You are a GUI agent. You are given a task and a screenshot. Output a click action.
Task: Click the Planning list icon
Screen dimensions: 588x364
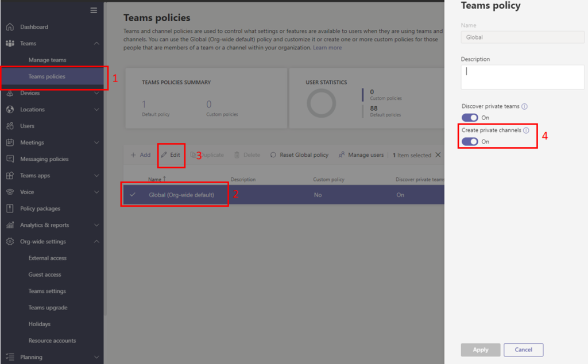click(10, 357)
